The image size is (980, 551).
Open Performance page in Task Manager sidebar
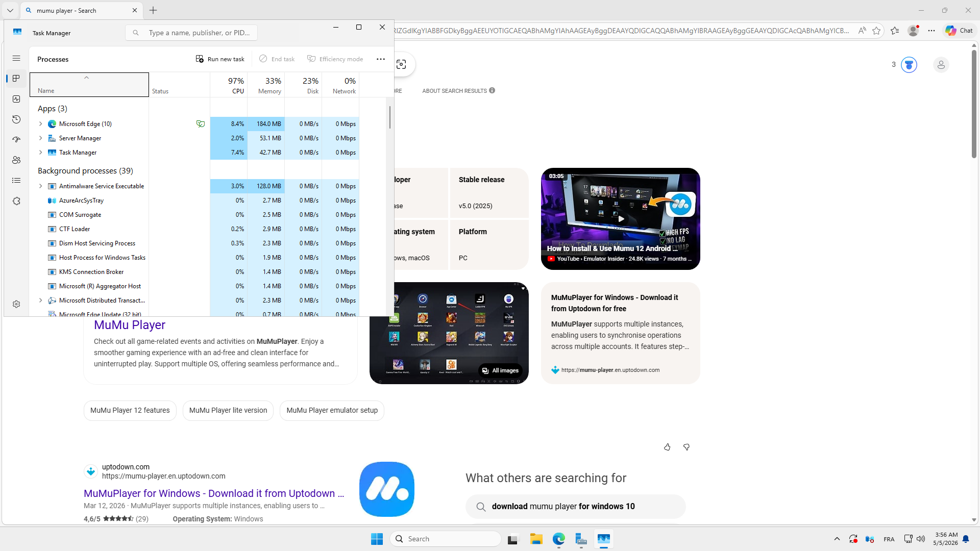click(16, 99)
